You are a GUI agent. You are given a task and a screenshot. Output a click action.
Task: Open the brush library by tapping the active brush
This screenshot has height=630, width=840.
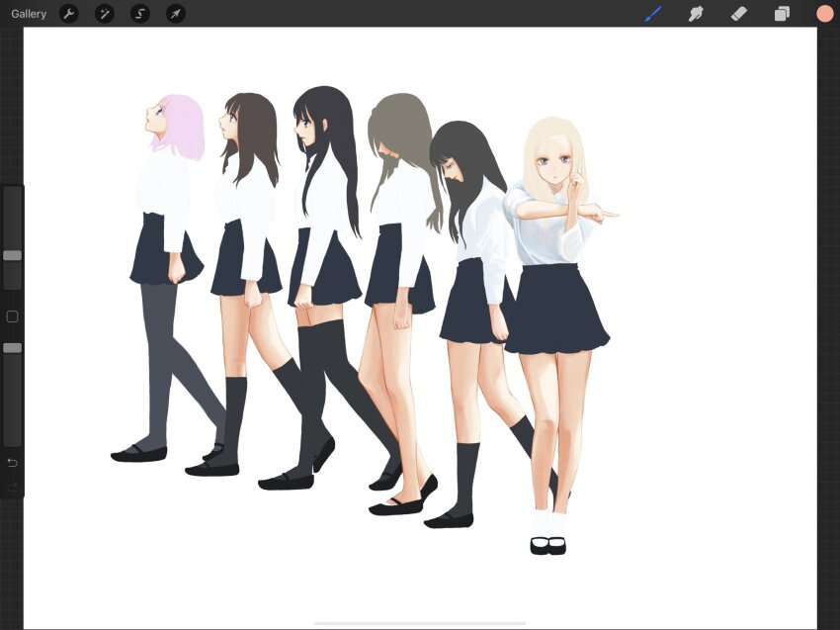pyautogui.click(x=652, y=14)
